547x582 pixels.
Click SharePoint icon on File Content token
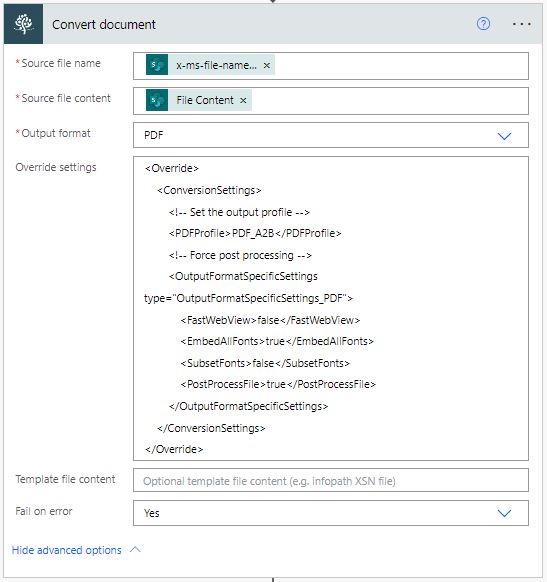click(157, 100)
